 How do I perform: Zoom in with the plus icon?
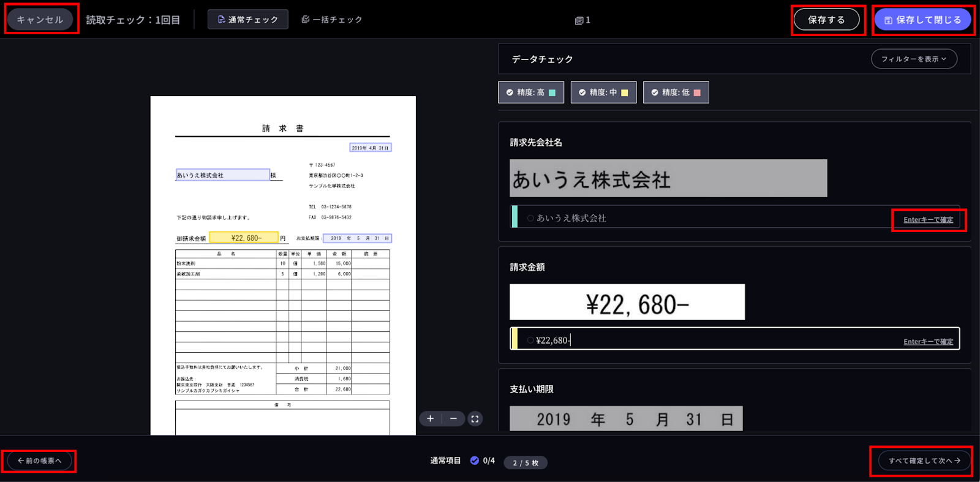tap(431, 419)
